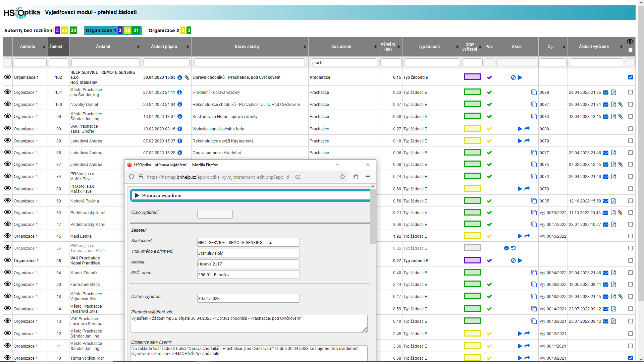
Task: Click shield tracking protection icon in popup
Action: tap(131, 177)
